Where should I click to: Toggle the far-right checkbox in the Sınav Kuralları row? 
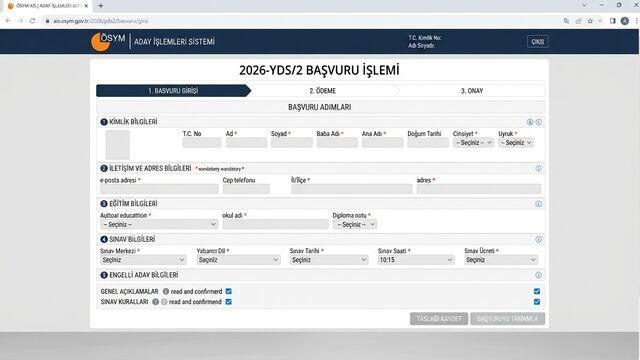(x=537, y=302)
